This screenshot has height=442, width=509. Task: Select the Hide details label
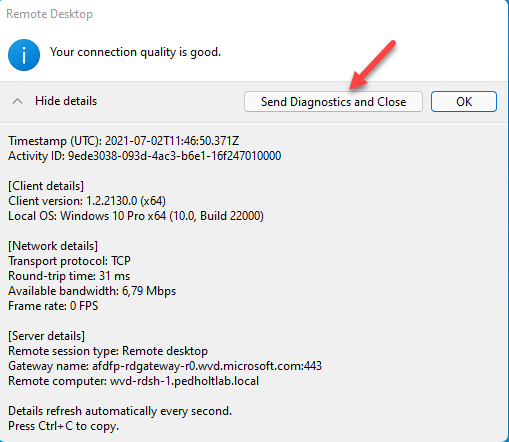66,101
